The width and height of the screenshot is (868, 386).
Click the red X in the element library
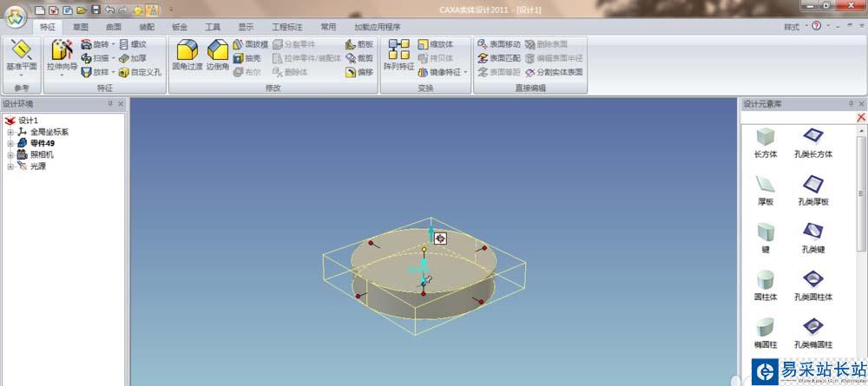pyautogui.click(x=861, y=117)
